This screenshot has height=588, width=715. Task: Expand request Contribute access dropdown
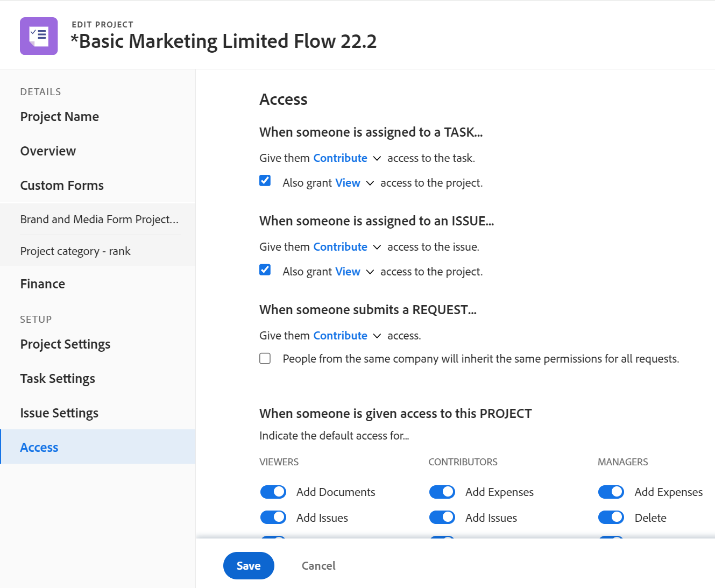[x=347, y=336]
